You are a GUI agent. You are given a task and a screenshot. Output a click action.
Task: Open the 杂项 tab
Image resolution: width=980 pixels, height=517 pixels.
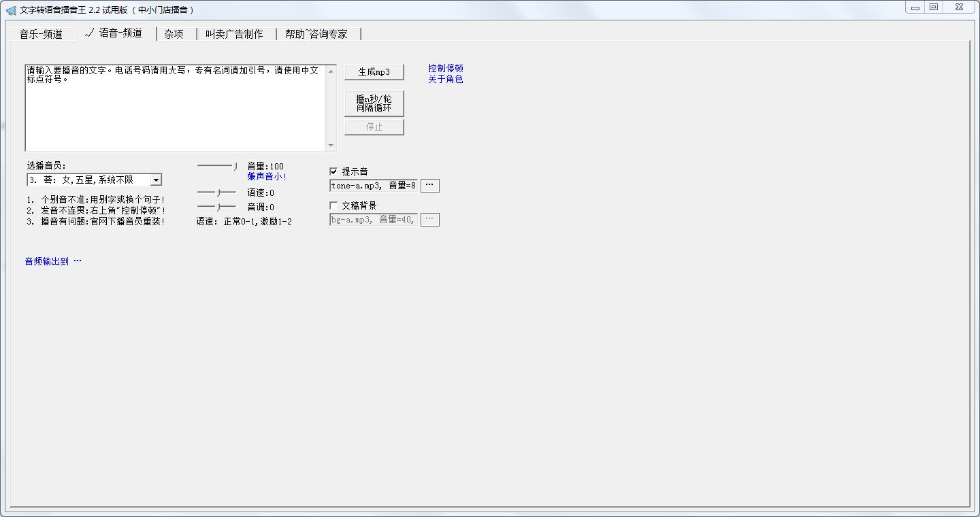(174, 34)
